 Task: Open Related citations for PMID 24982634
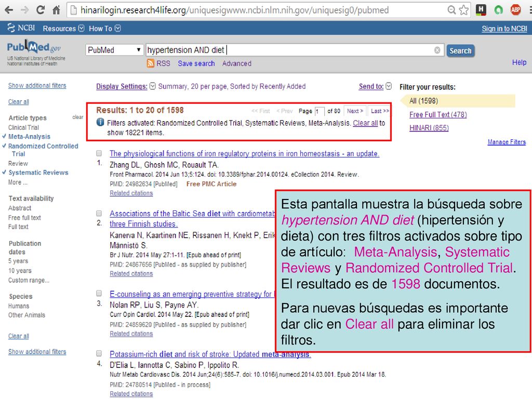tap(131, 193)
